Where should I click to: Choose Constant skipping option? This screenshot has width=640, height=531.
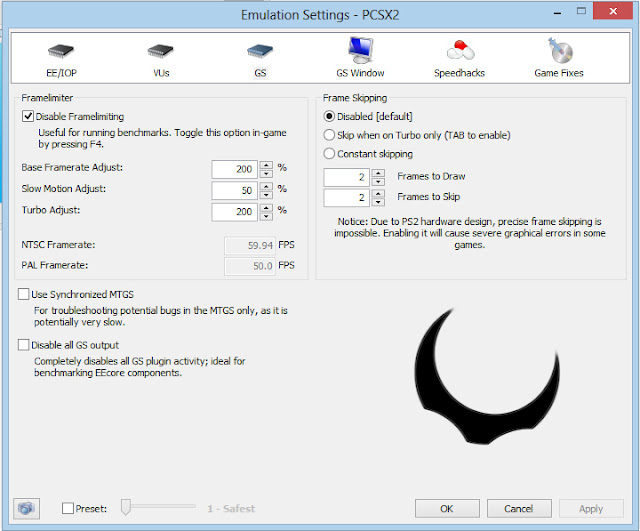(x=329, y=154)
